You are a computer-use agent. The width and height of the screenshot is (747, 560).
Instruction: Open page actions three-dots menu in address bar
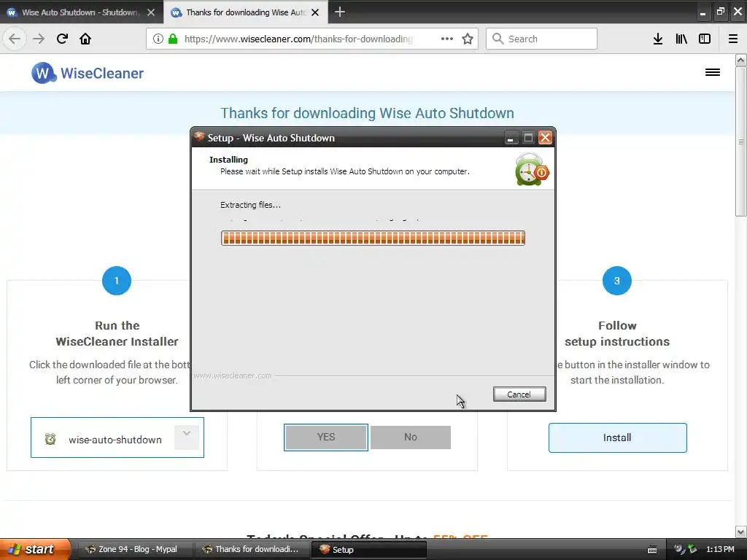tap(447, 39)
